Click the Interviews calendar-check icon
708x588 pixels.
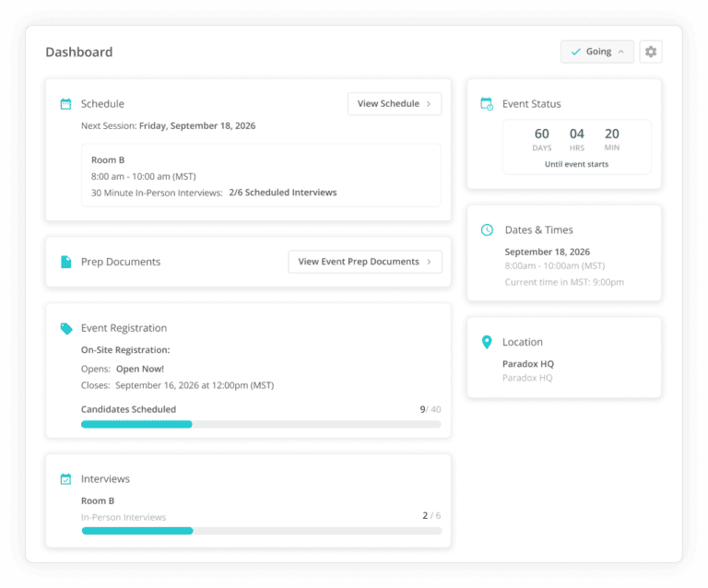[66, 479]
